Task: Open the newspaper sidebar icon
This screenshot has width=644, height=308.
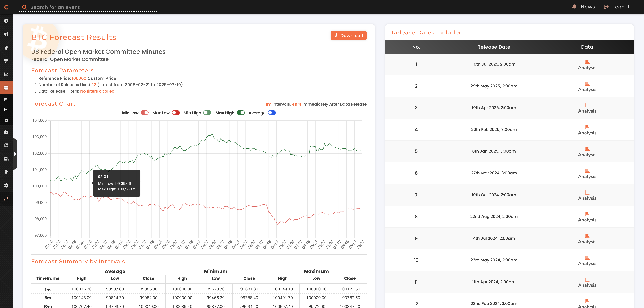Action: (6, 145)
